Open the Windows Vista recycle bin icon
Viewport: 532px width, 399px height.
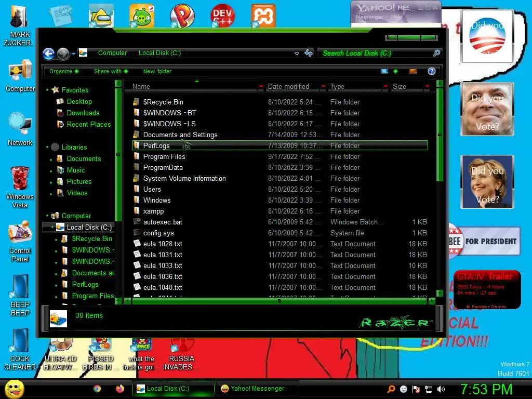(x=20, y=187)
